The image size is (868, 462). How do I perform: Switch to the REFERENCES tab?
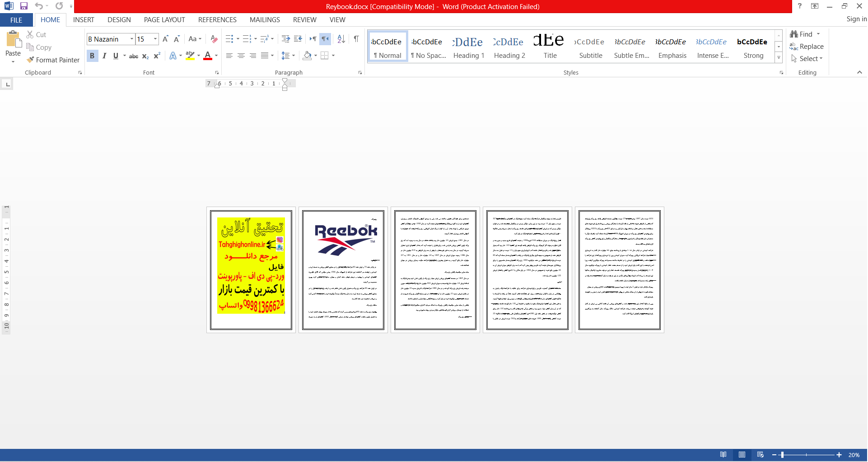click(217, 20)
